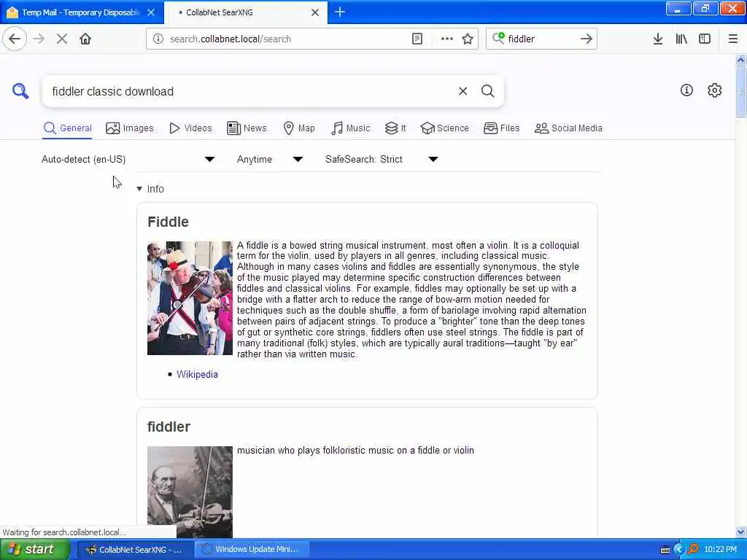
Task: Open the Map category
Action: point(299,128)
